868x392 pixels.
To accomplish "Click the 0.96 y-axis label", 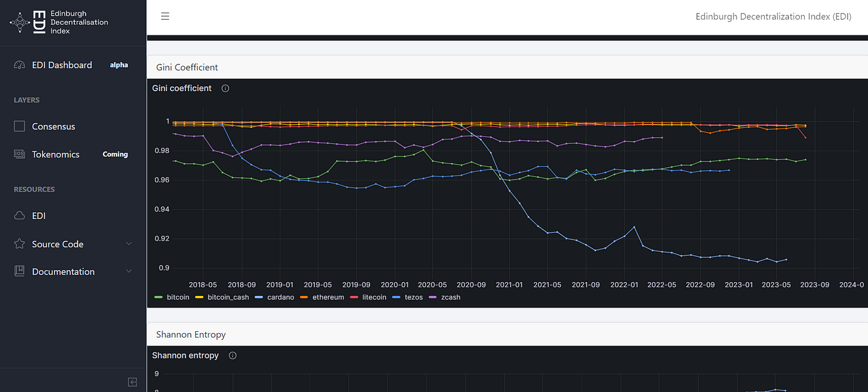I will pos(161,180).
